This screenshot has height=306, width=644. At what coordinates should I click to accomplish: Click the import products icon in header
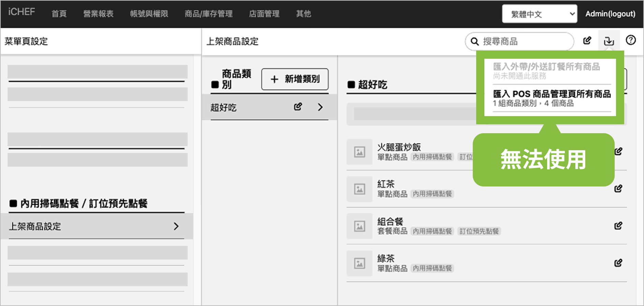click(x=609, y=41)
